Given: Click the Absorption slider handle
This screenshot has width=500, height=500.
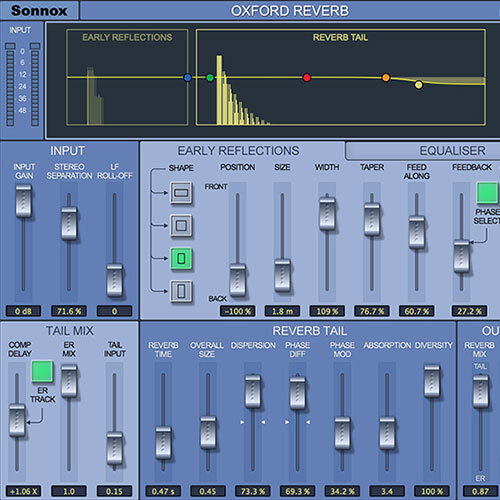Looking at the screenshot, I should tap(387, 433).
